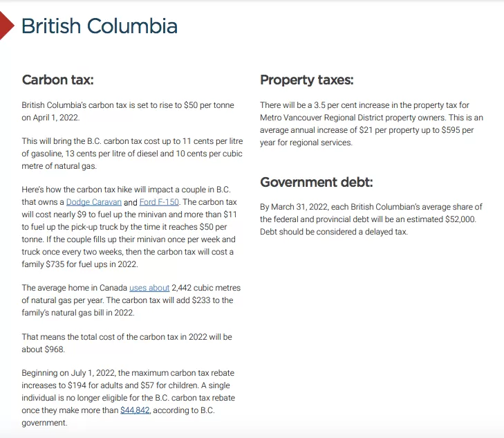
Task: Click the text '$194 for adults and $57 for children'
Action: (133, 385)
